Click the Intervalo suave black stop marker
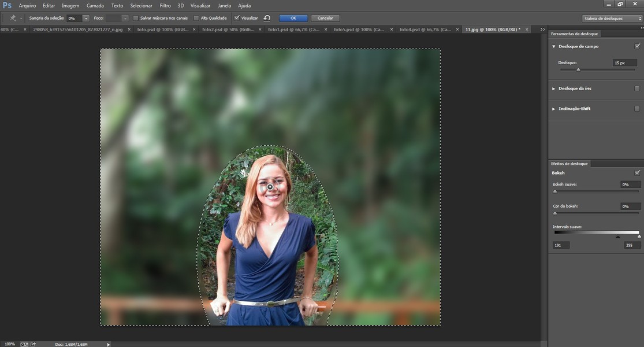This screenshot has width=644, height=347. point(617,237)
